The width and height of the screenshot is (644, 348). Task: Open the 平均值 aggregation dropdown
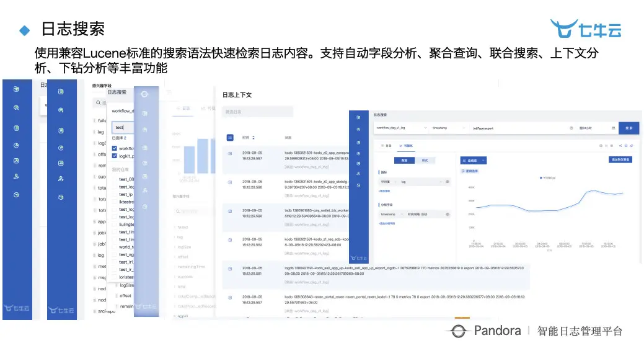tap(389, 182)
